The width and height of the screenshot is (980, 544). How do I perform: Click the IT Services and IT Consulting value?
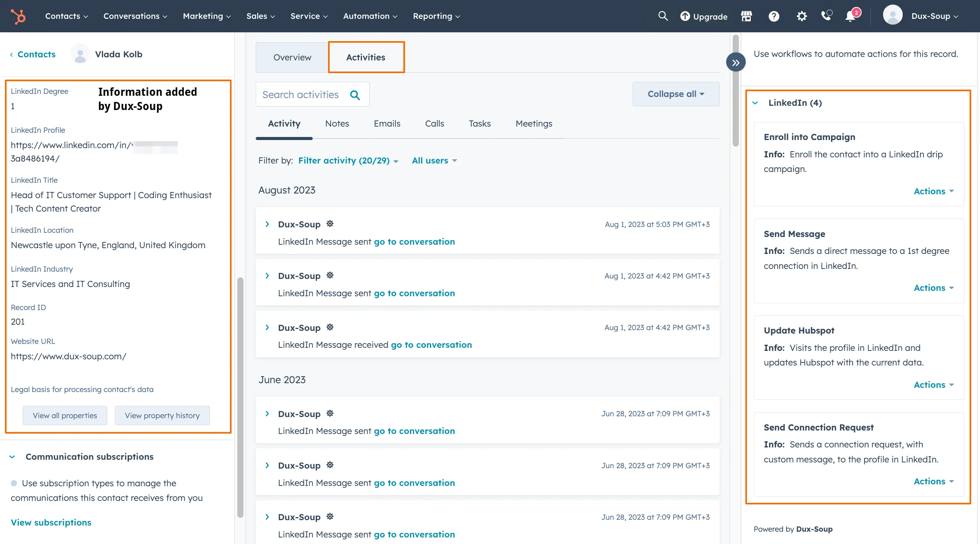(70, 284)
